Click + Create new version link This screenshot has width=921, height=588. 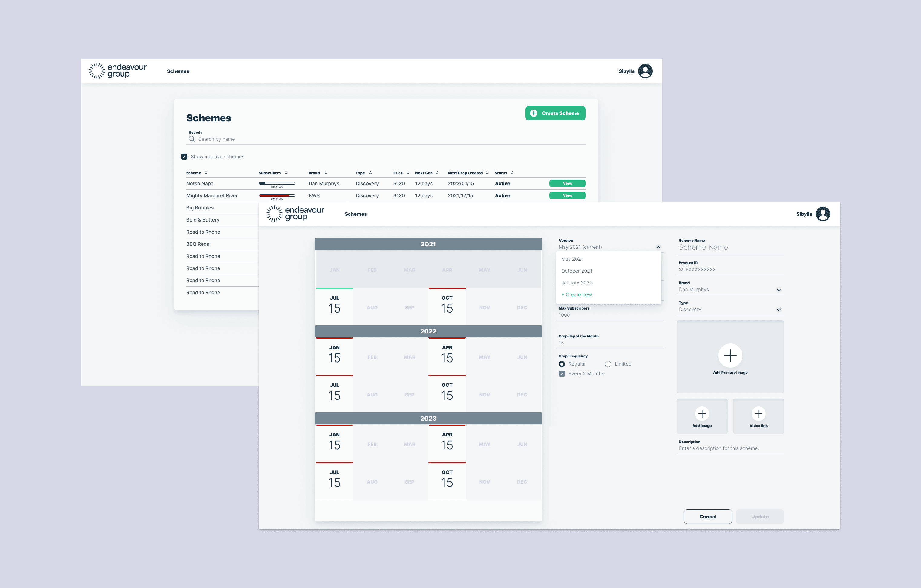(576, 294)
